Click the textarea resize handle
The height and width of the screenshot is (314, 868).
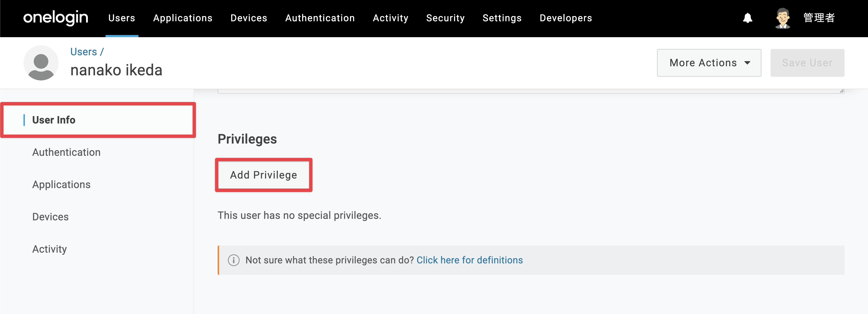(841, 91)
